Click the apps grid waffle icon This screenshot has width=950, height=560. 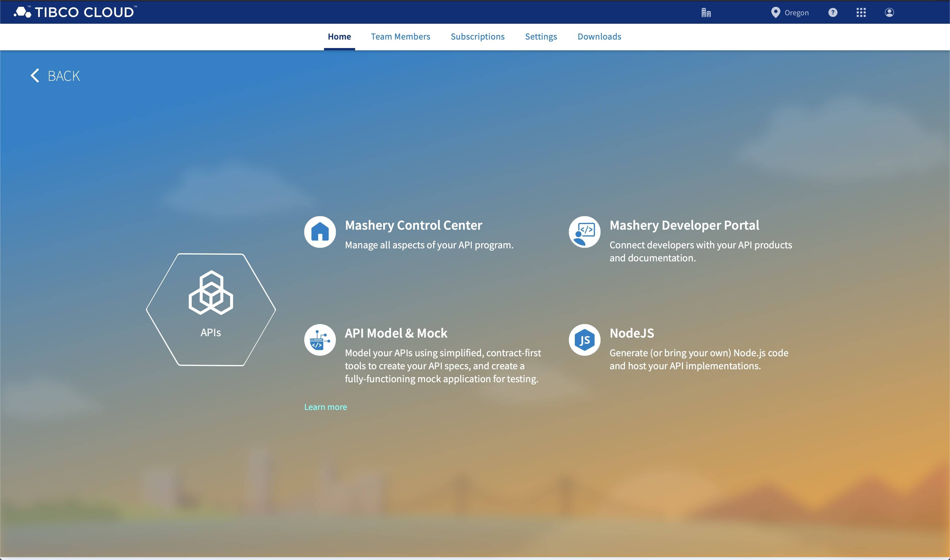point(861,12)
